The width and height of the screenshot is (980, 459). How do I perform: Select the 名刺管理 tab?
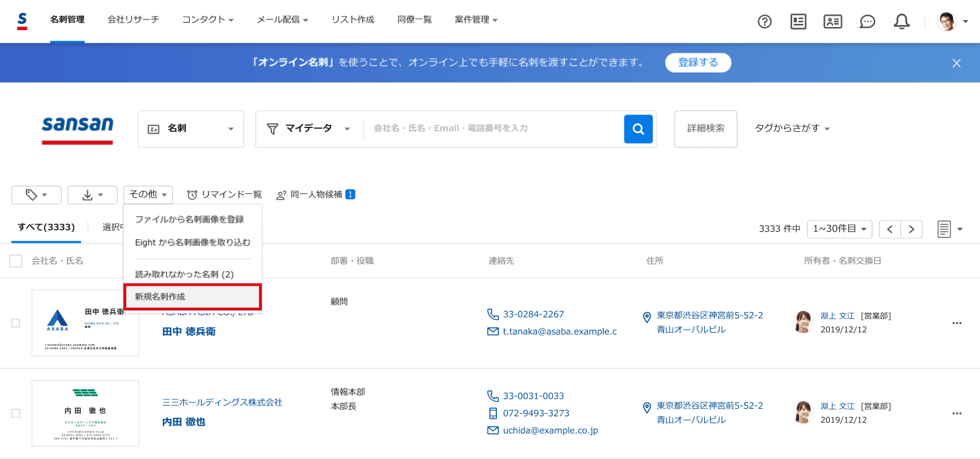coord(67,20)
